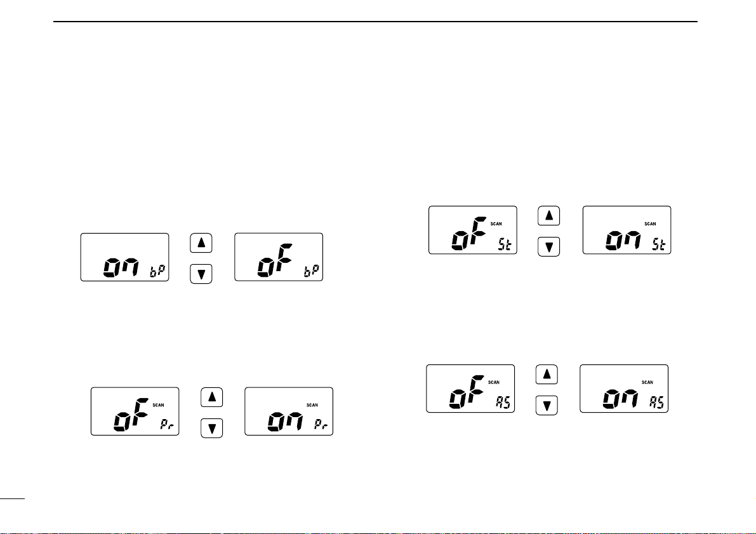
Task: Click the LCD showing "oF Pr"
Action: [135, 411]
